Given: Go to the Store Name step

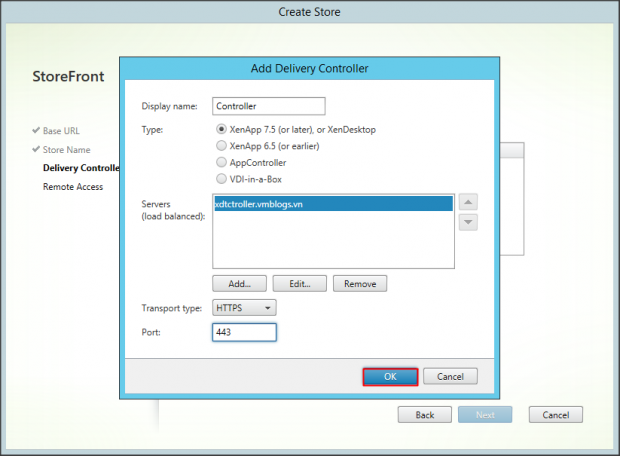Looking at the screenshot, I should (x=69, y=149).
